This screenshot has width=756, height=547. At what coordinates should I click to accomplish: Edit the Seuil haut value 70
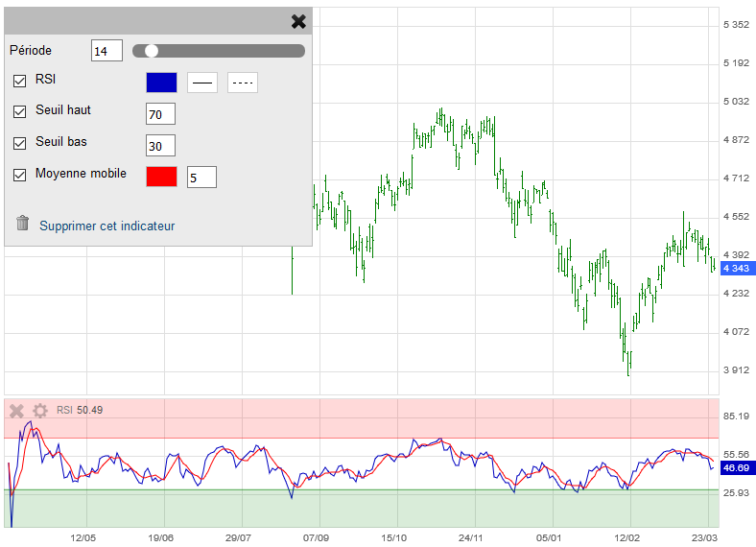click(160, 114)
